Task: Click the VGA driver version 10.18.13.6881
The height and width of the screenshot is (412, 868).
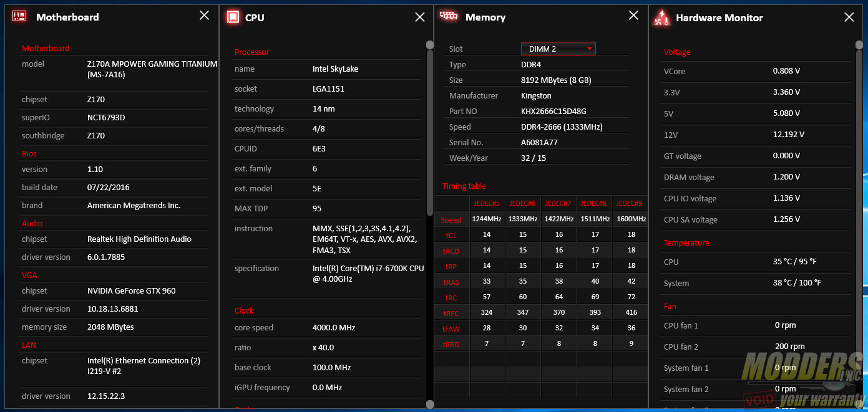Action: tap(113, 309)
